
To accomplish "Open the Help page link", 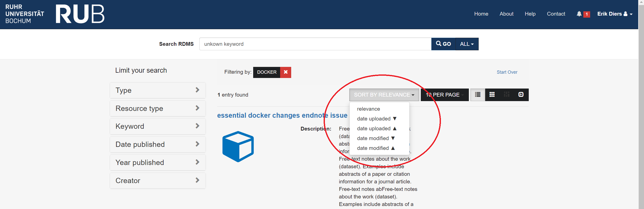I will click(530, 14).
